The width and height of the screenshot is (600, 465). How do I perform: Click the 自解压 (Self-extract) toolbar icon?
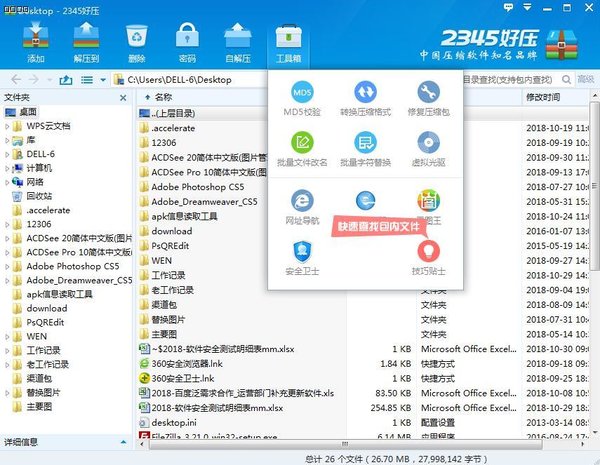238,42
